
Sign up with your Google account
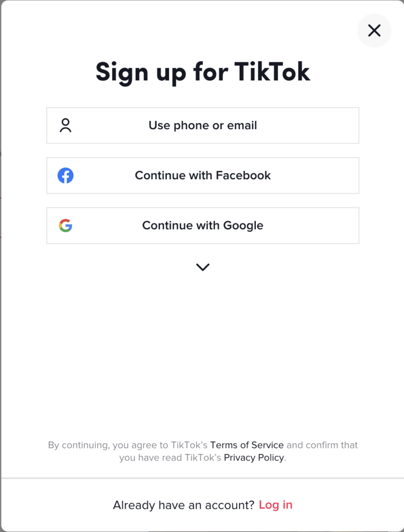click(203, 225)
